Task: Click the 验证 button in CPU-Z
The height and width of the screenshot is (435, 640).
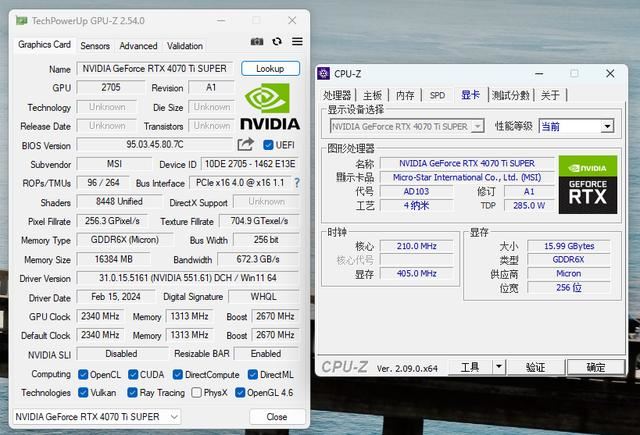Action: point(535,367)
